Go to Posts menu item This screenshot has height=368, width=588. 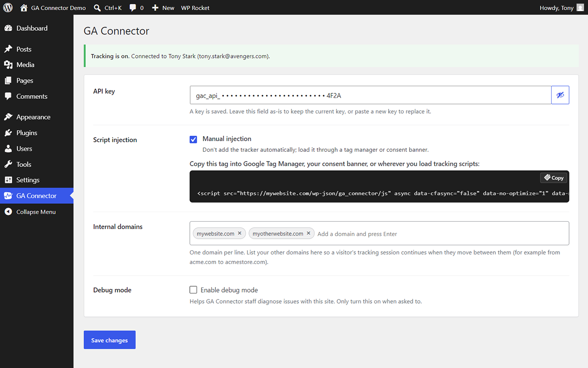(37, 49)
